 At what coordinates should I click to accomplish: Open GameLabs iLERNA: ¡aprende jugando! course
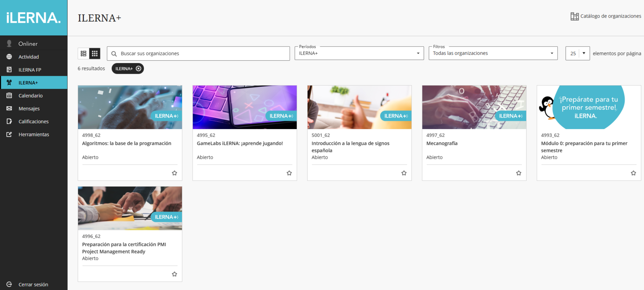click(x=240, y=143)
